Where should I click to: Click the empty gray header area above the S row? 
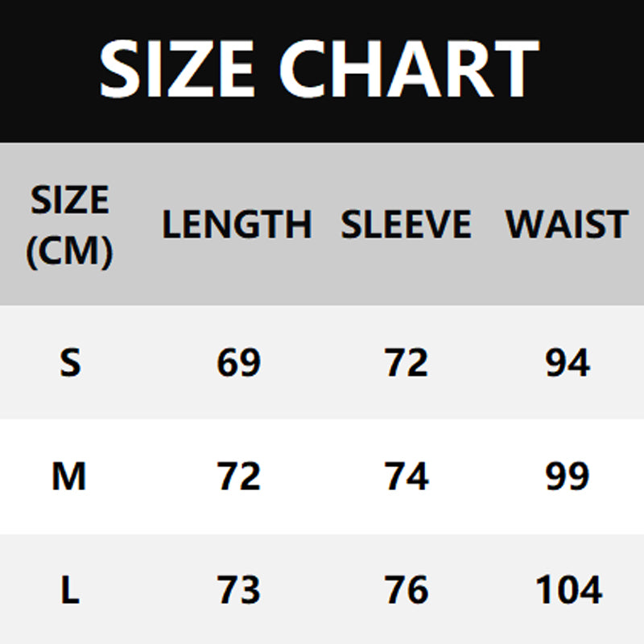tap(322, 286)
